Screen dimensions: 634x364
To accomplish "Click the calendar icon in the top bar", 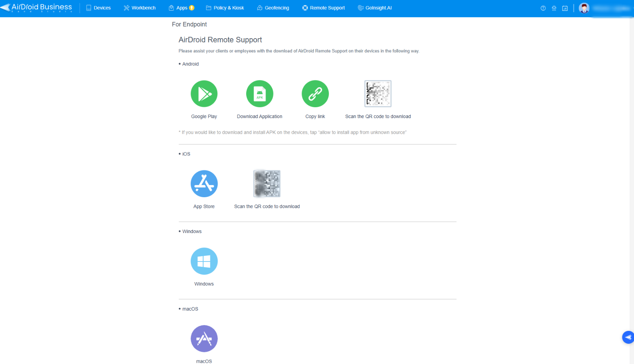I will pos(565,8).
